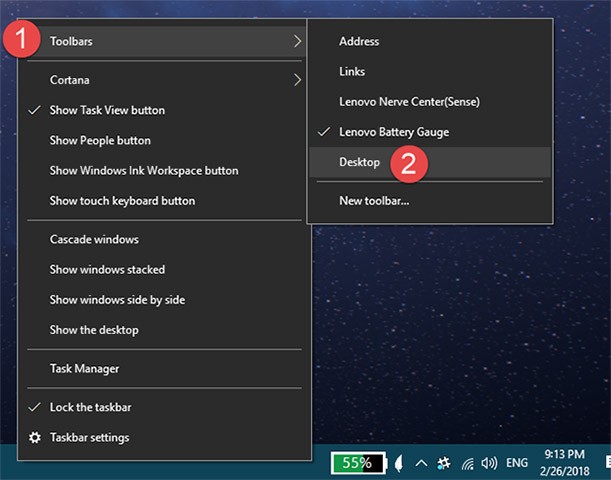Screen dimensions: 611x480
Task: Click the Lenovo battery gauge showing 55%
Action: (x=359, y=463)
